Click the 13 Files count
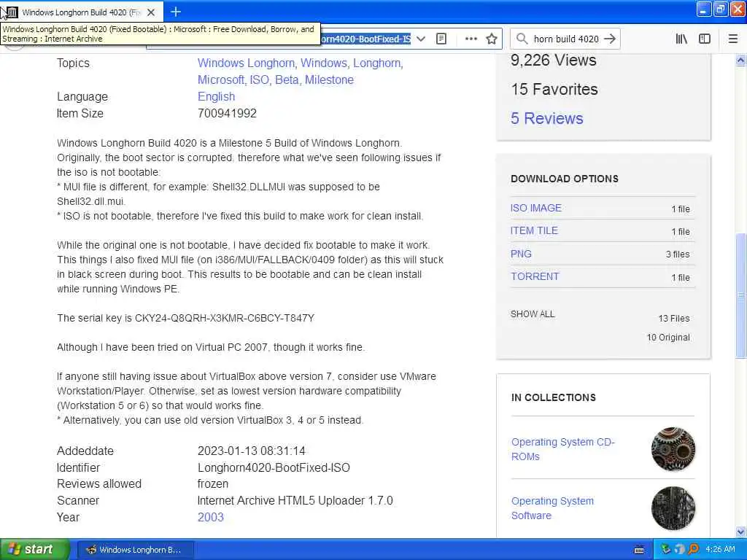 [674, 319]
